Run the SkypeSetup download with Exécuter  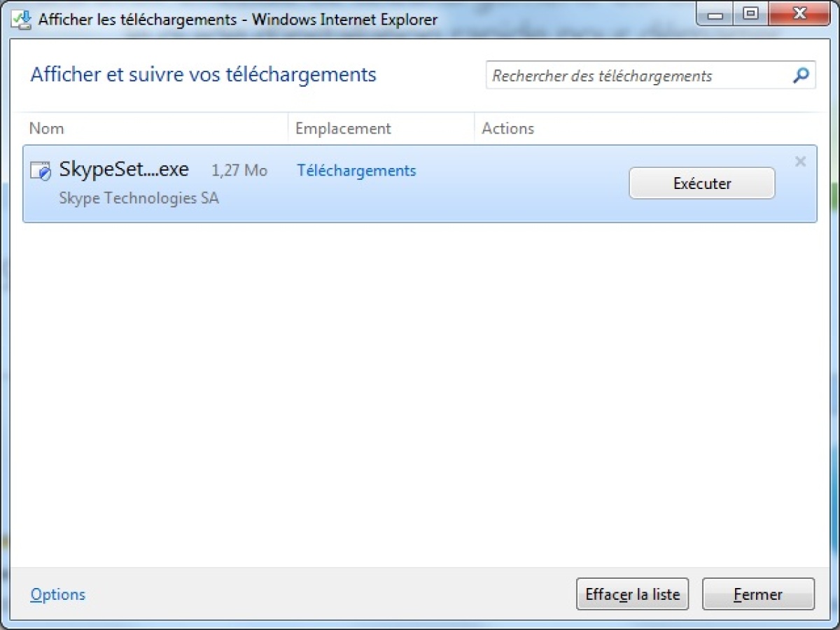pos(702,183)
